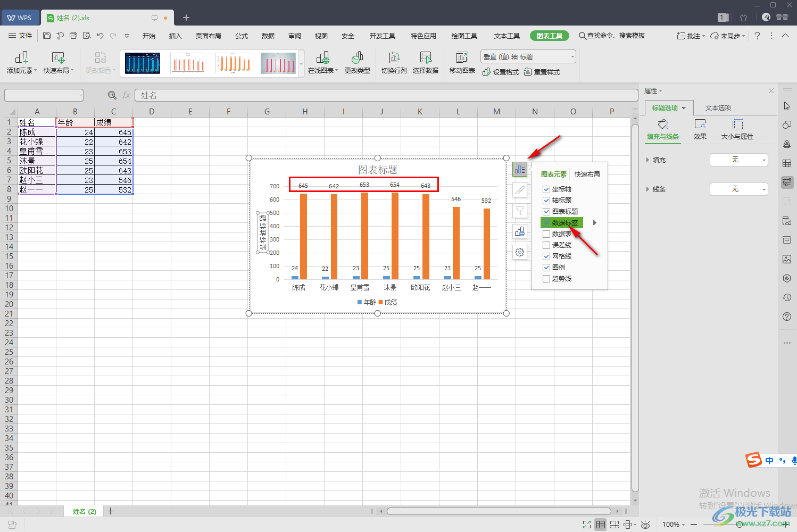Image resolution: width=797 pixels, height=532 pixels.
Task: Click the Print icon in quick toolbar
Action: click(73, 36)
